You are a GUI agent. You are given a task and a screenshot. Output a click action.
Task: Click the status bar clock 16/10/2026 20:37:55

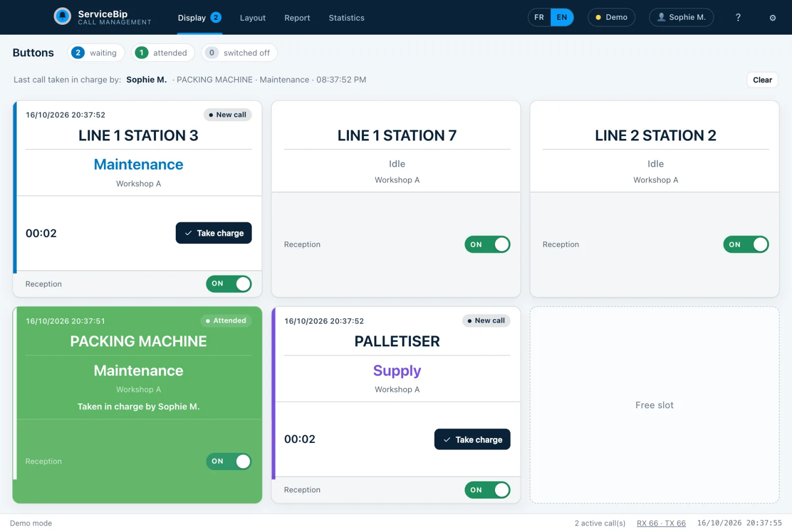coord(740,523)
